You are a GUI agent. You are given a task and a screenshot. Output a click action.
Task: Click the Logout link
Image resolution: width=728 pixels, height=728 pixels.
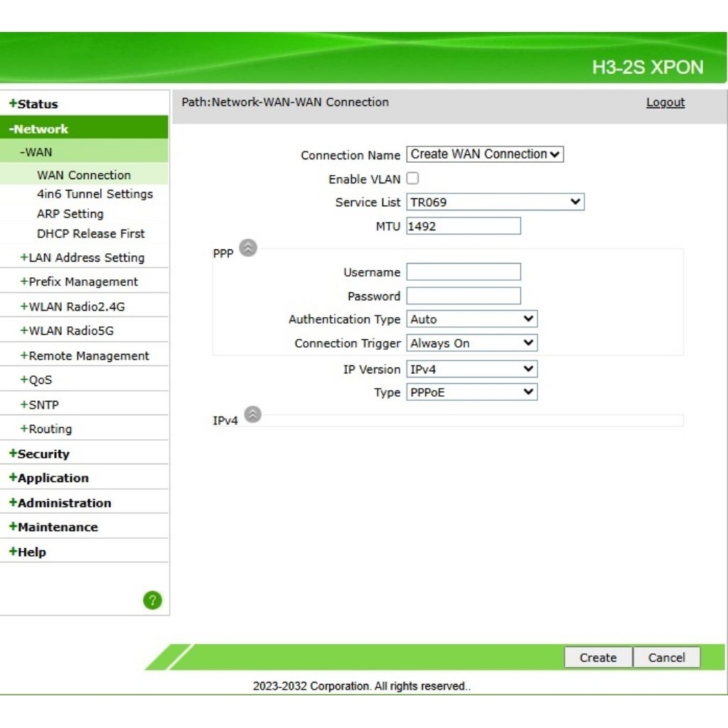coord(665,102)
